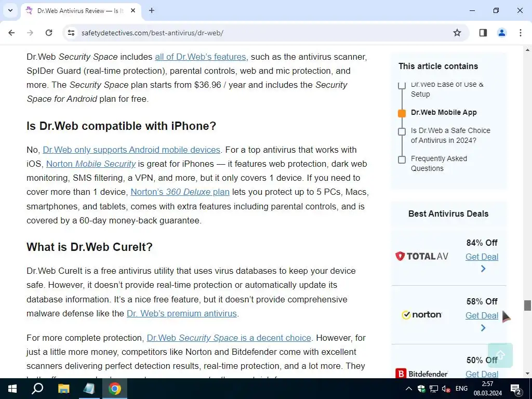Open File Explorer from taskbar

pyautogui.click(x=63, y=389)
